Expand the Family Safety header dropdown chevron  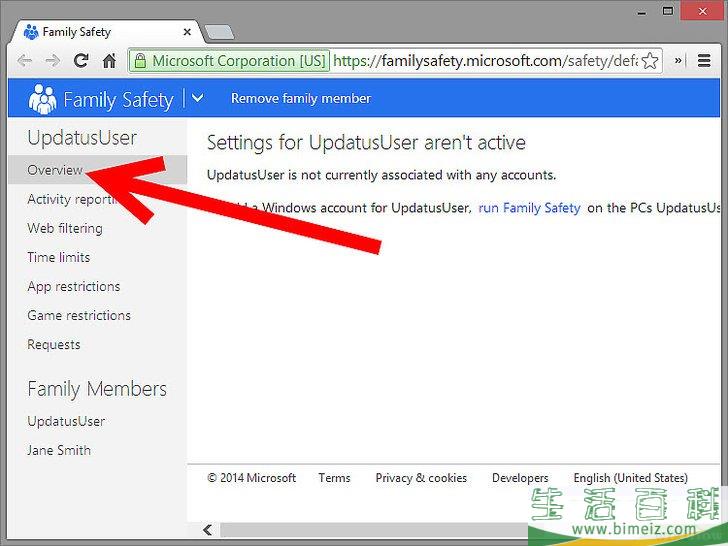(x=198, y=98)
